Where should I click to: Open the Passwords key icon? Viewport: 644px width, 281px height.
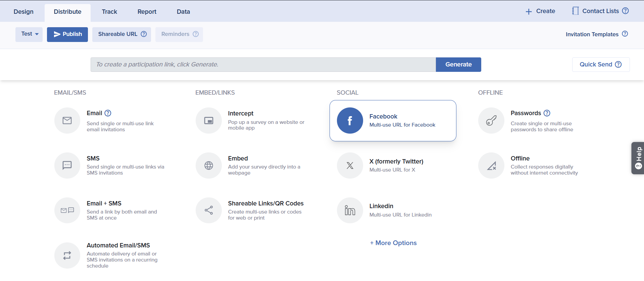491,121
